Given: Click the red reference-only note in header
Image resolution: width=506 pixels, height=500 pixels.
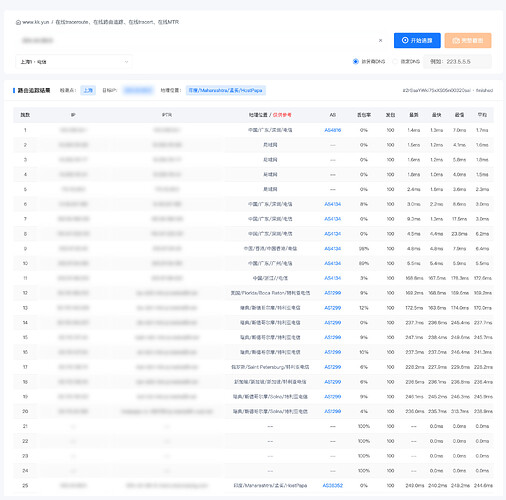Looking at the screenshot, I should 282,115.
